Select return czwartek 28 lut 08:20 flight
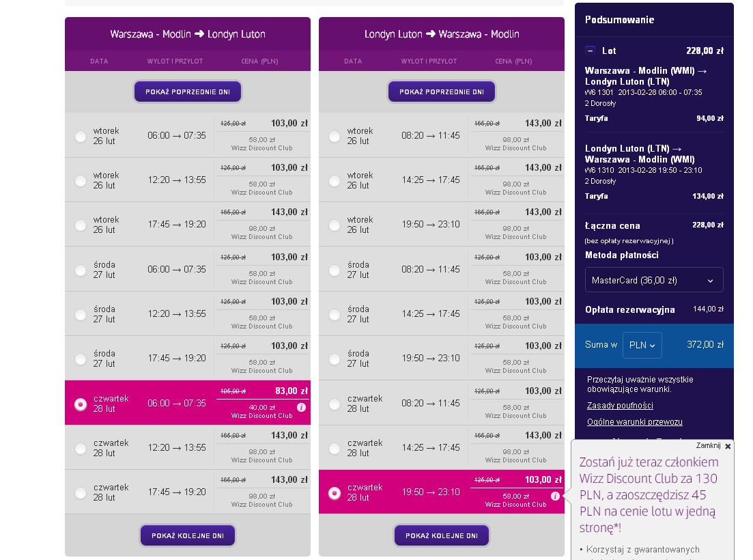The height and width of the screenshot is (560, 753). tap(335, 404)
